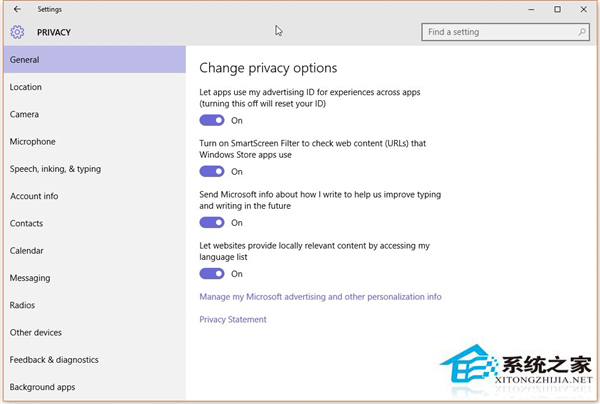
Task: Turn off the SmartScreen Filter switch
Action: coord(212,171)
